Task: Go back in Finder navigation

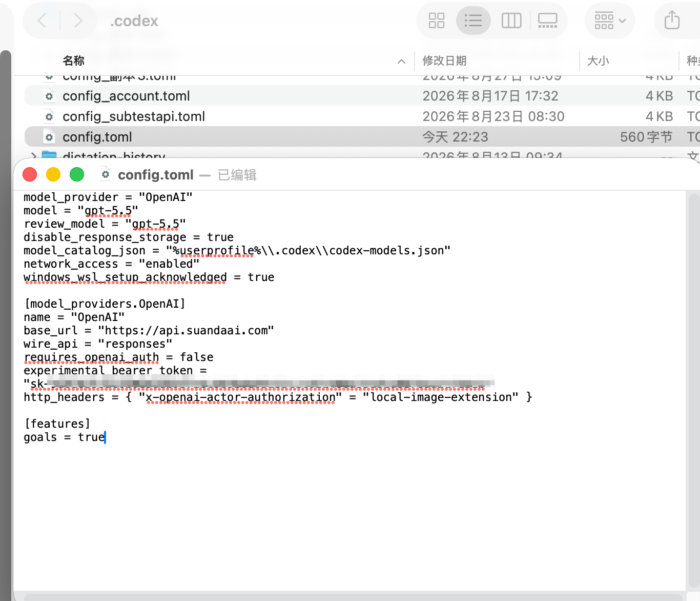Action: click(x=43, y=21)
